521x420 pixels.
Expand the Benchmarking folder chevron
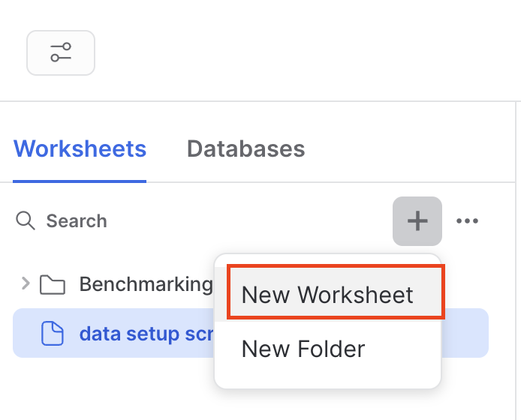pyautogui.click(x=26, y=283)
